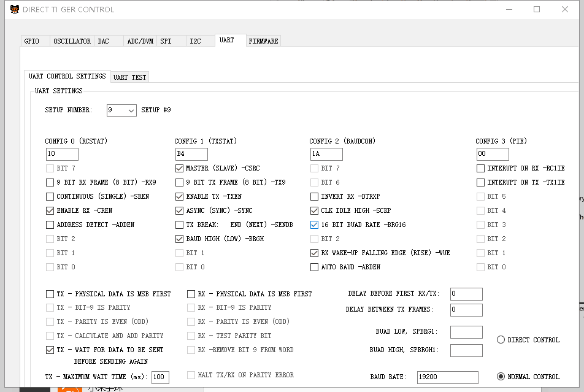Uncheck CLK IDLE HIGH -SCKP
Image resolution: width=584 pixels, height=392 pixels.
click(314, 210)
